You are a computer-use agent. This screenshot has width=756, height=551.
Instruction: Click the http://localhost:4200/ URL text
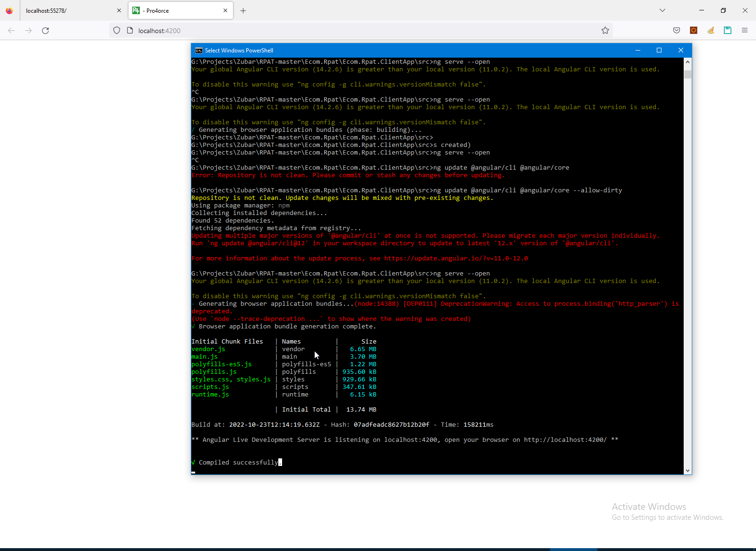click(x=566, y=440)
